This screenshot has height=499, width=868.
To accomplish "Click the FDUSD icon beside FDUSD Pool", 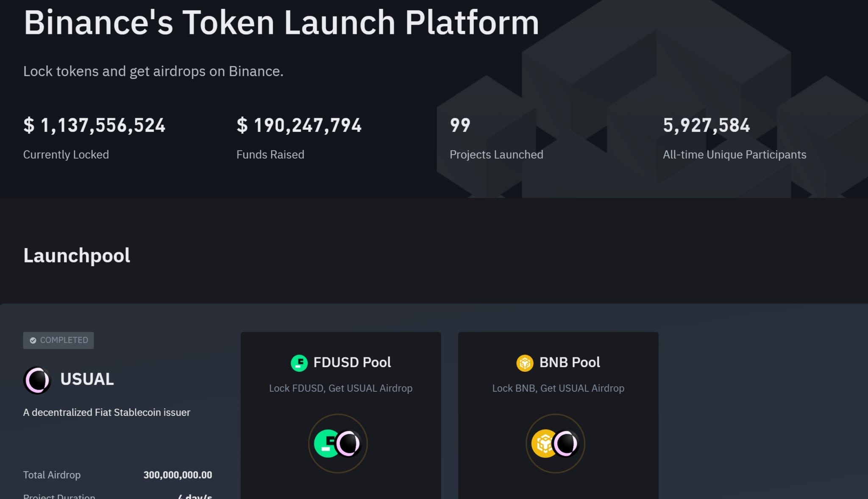I will [x=299, y=363].
